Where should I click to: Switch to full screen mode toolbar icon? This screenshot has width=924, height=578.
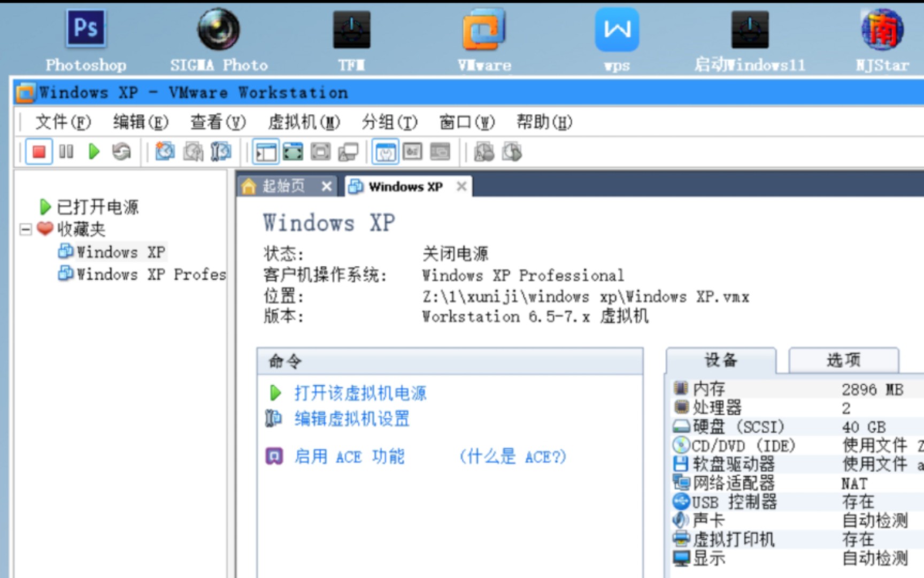[293, 152]
